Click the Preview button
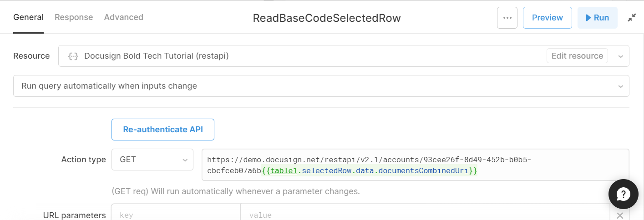 (548, 18)
